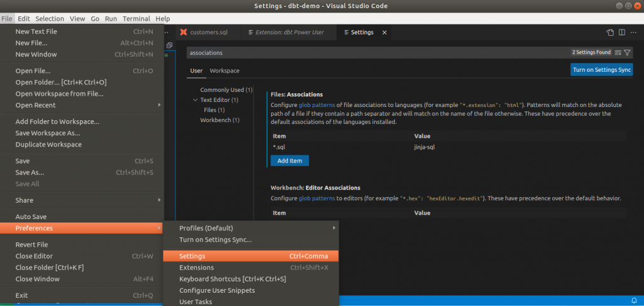Click the notifications bell in status bar
Image resolution: width=644 pixels, height=306 pixels.
634,301
